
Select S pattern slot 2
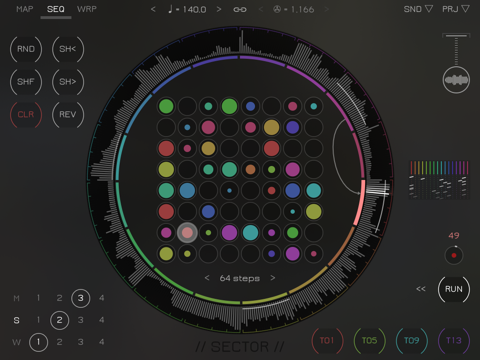59,320
